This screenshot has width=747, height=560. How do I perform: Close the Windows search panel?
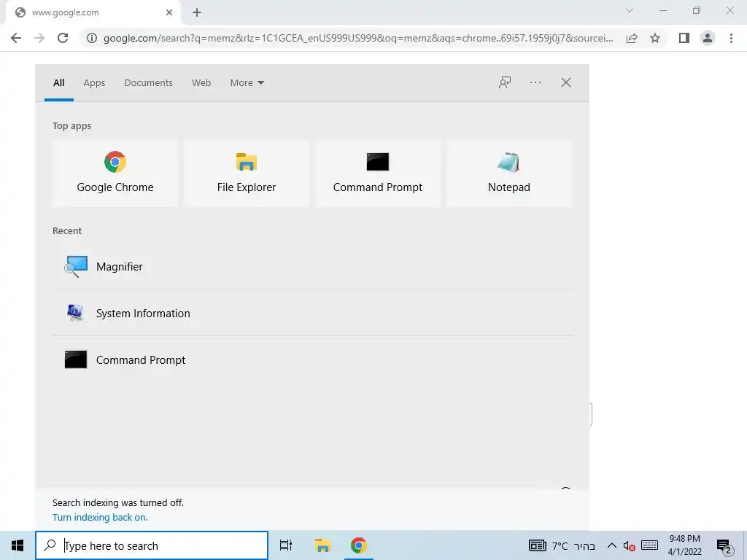coord(565,82)
